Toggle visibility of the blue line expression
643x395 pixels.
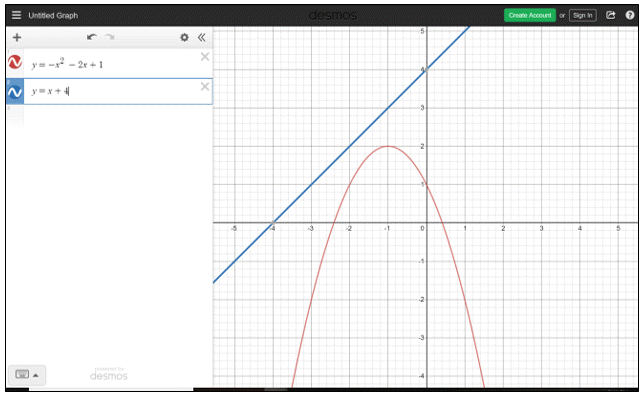15,92
